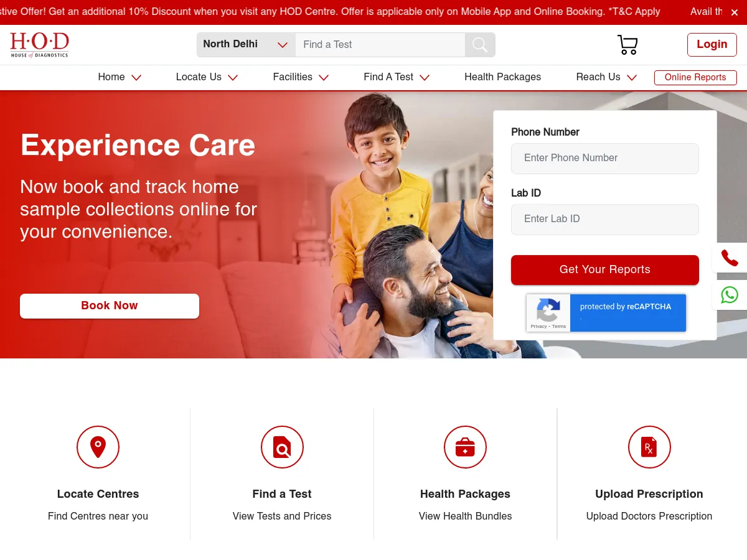This screenshot has height=560, width=747.
Task: Click the Enter Phone Number field
Action: tap(604, 158)
